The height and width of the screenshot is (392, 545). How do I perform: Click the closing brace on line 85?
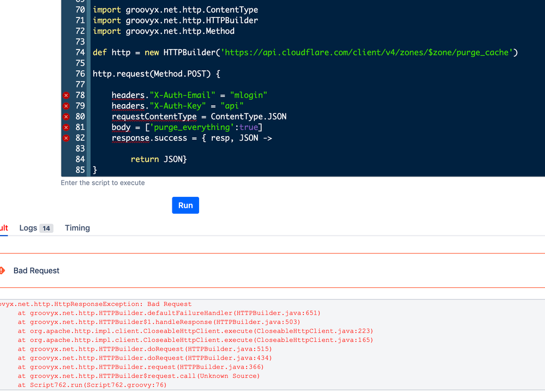point(95,170)
